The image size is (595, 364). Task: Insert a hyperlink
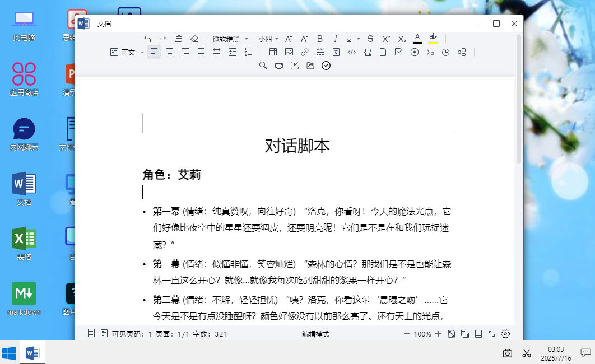(x=305, y=52)
